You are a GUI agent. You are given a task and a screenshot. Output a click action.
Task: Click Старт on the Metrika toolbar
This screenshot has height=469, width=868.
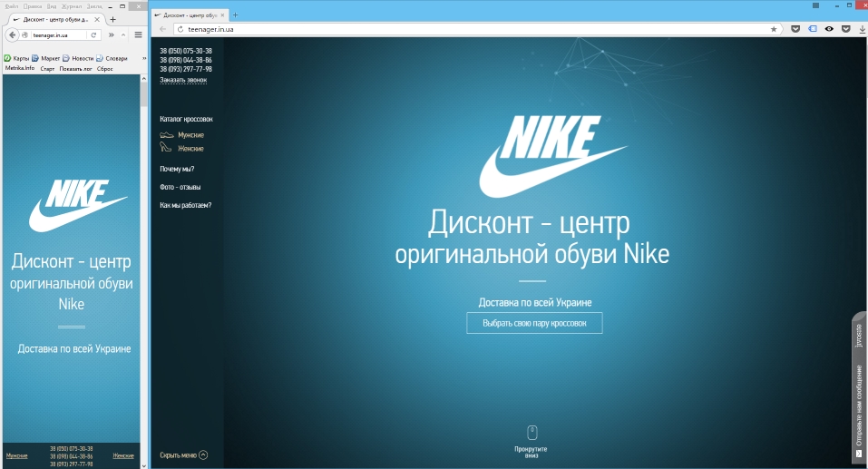click(x=47, y=69)
